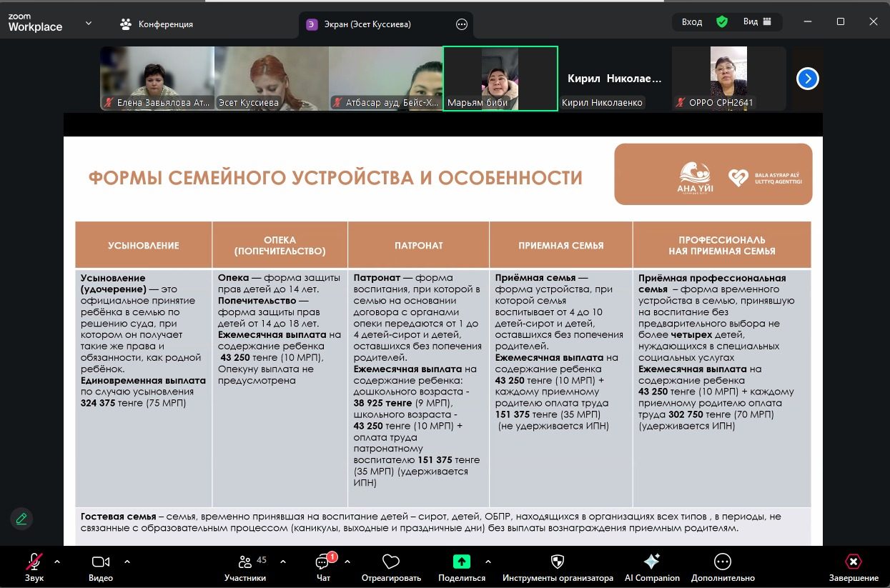Select Марьям биби's video thumbnail
This screenshot has width=890, height=588.
[x=500, y=79]
